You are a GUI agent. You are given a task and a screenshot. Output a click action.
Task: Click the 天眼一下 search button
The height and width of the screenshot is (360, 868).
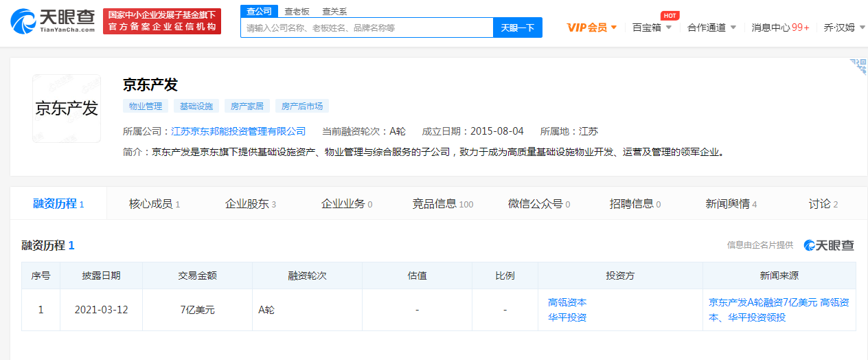tap(518, 27)
